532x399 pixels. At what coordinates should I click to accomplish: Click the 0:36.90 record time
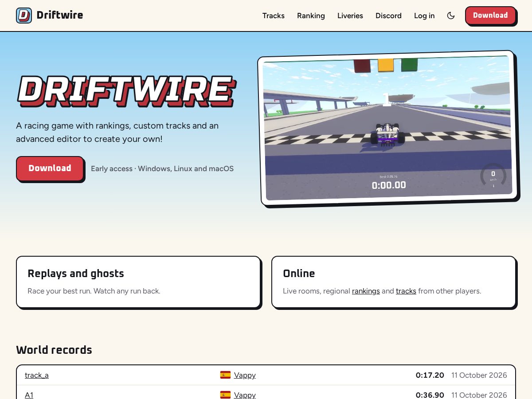430,395
